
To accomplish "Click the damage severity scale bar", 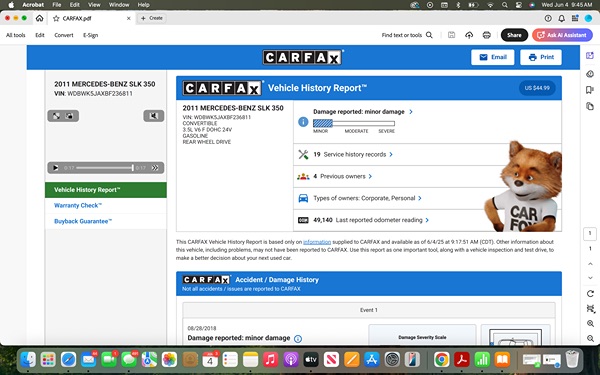I will (354, 123).
